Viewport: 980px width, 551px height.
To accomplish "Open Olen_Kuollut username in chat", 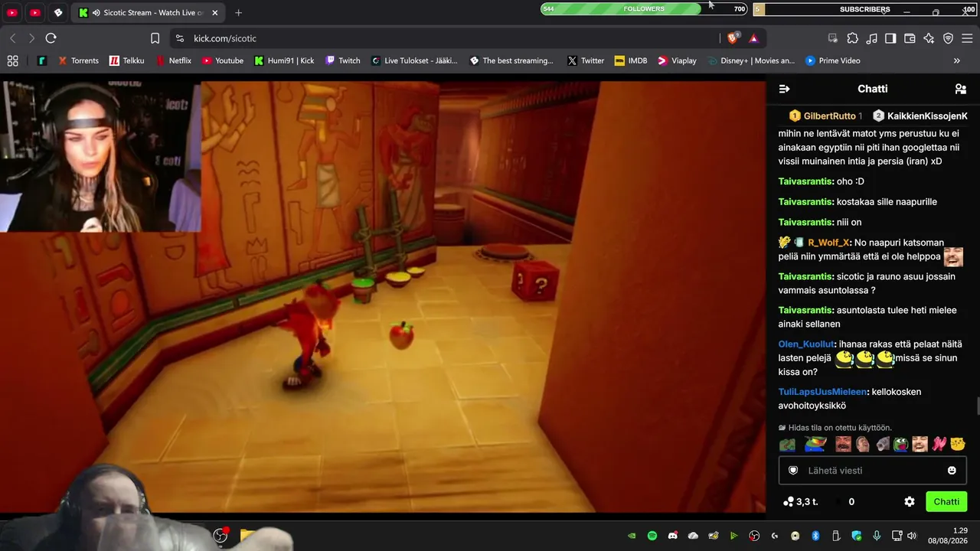I will pyautogui.click(x=807, y=344).
